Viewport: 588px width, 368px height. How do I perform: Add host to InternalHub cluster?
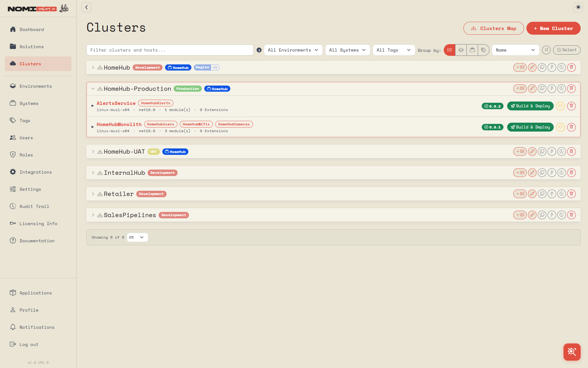[520, 173]
